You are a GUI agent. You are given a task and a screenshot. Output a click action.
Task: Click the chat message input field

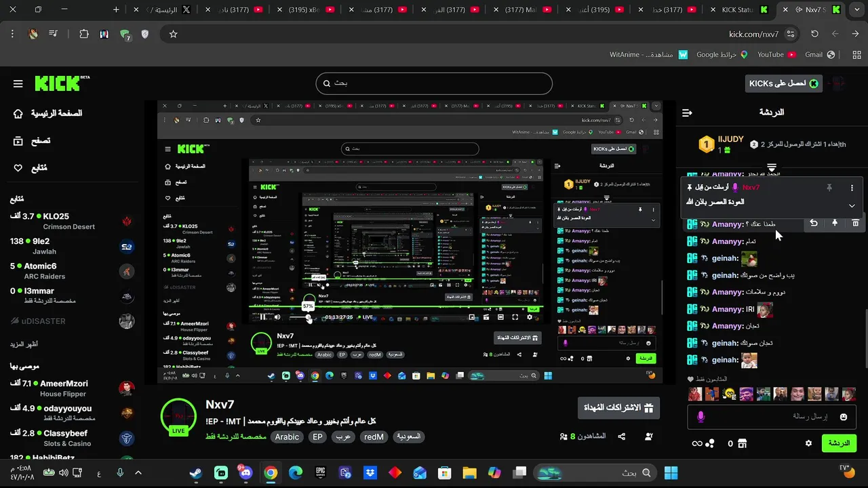[773, 417]
